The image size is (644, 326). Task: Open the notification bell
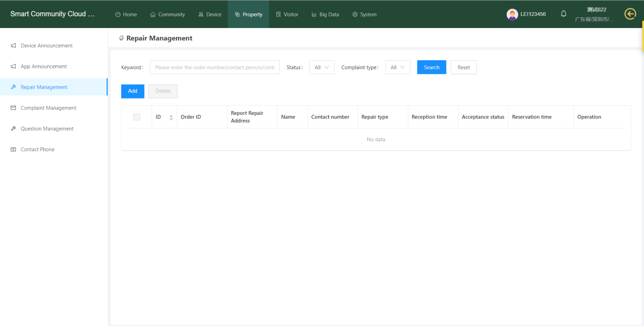pos(563,14)
